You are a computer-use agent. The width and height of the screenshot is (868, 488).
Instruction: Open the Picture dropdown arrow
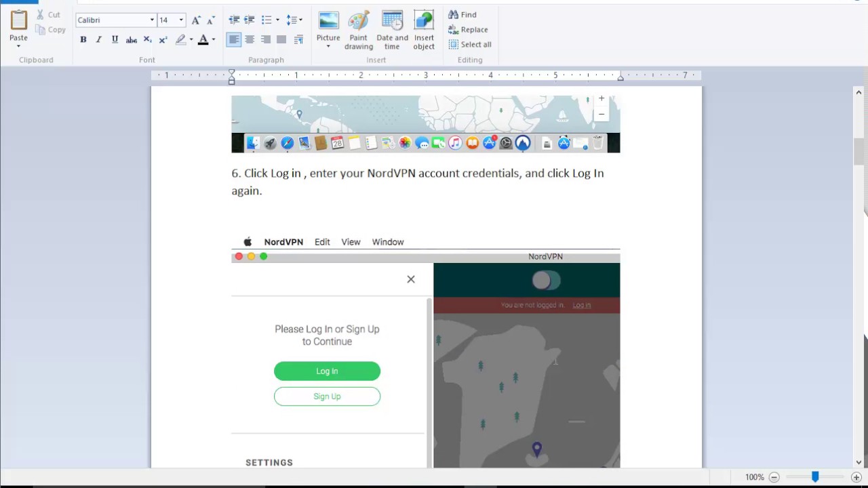coord(328,46)
